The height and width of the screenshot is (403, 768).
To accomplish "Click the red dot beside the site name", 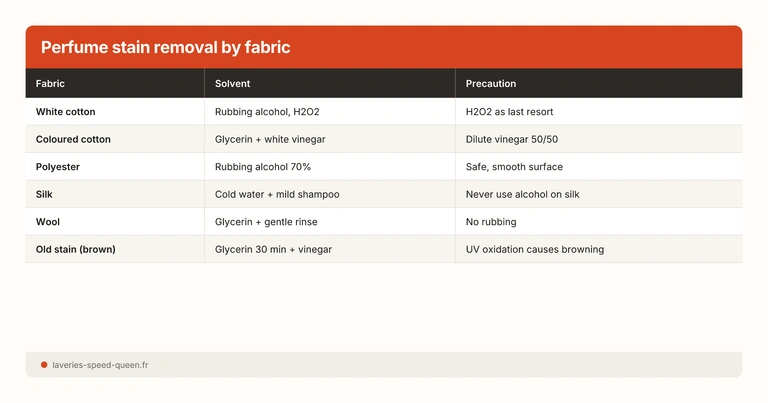I will (44, 365).
